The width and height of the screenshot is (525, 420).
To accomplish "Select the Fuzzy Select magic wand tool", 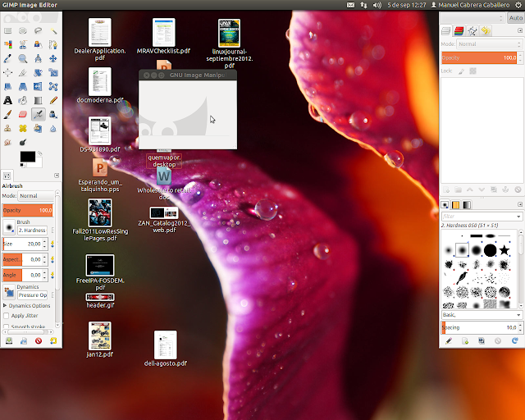I will [x=53, y=31].
